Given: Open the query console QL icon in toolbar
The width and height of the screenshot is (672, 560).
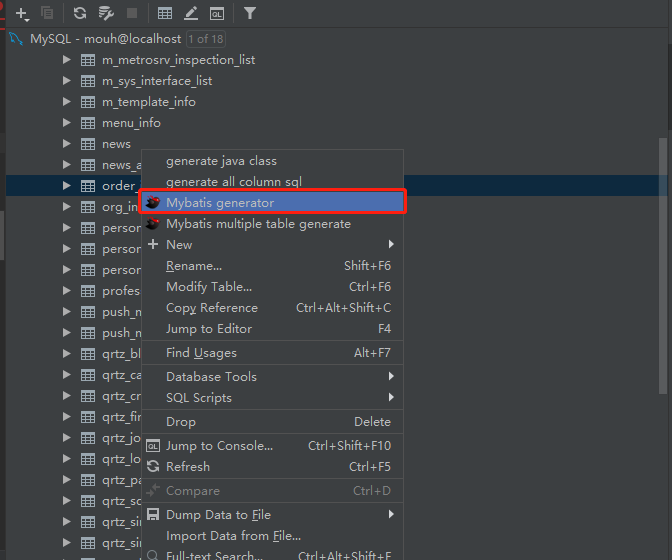Looking at the screenshot, I should click(x=217, y=14).
